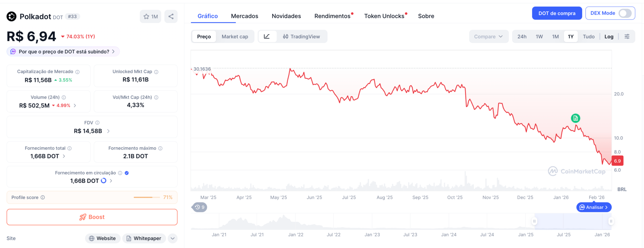Expand Volume (24h) details chevron
644x248 pixels.
75,106
